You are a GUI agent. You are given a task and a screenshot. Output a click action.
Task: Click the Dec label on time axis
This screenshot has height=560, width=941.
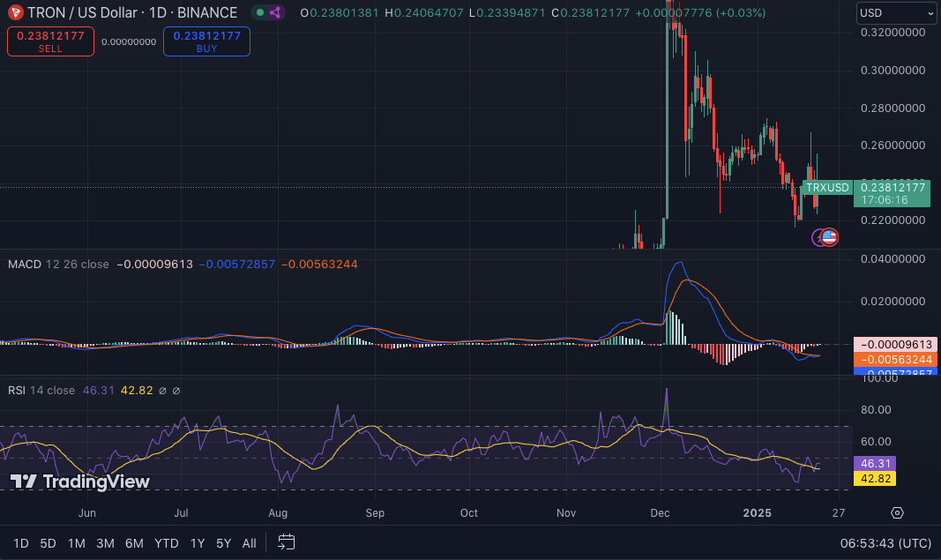tap(661, 512)
